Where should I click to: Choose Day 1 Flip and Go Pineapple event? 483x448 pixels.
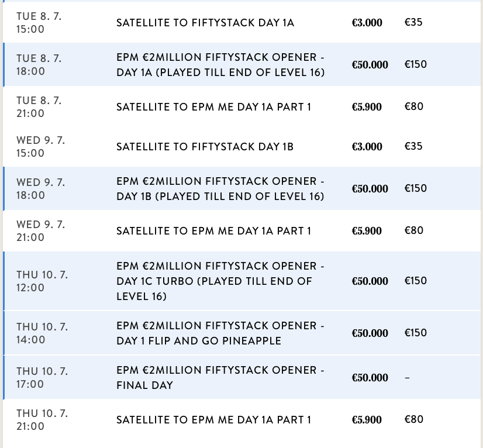(220, 333)
